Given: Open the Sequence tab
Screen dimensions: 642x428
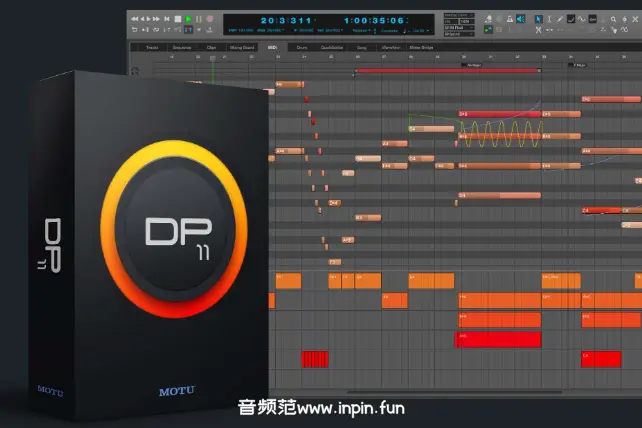Looking at the screenshot, I should click(x=182, y=47).
